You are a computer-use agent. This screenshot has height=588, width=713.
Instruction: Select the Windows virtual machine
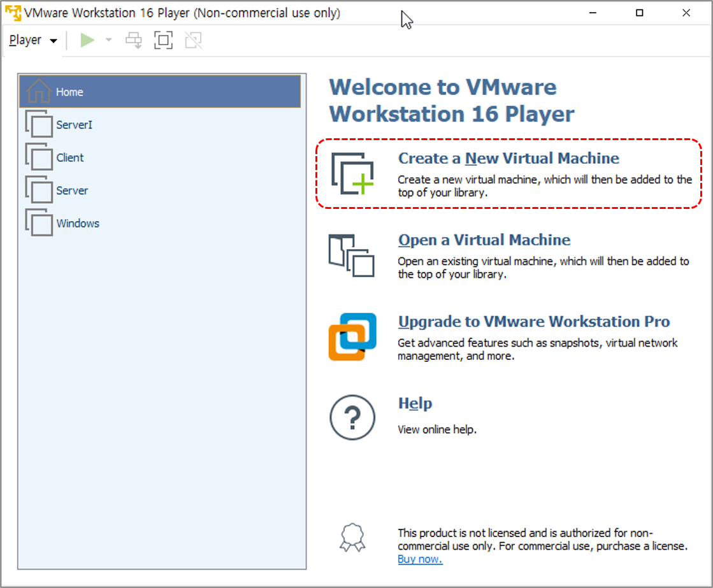(x=160, y=223)
